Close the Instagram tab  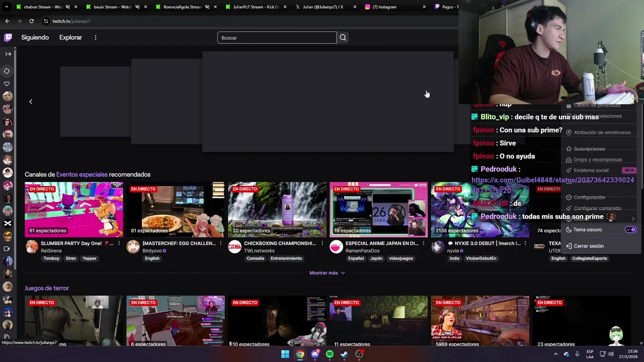point(424,7)
